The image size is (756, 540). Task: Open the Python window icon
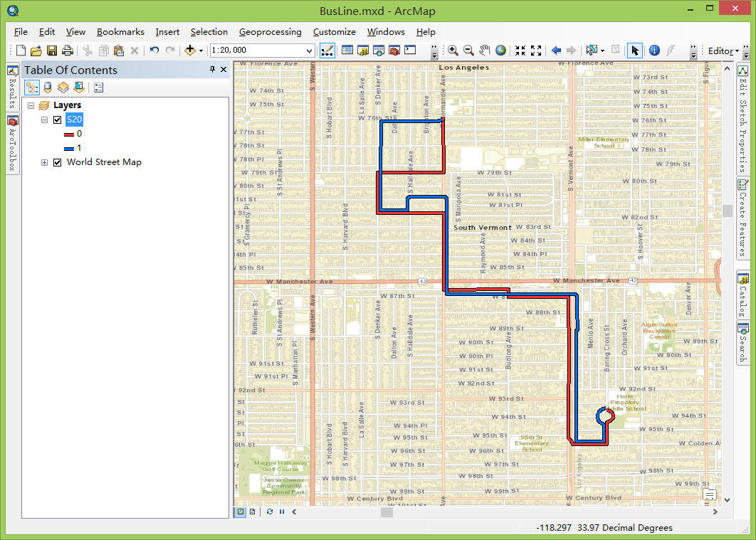pyautogui.click(x=410, y=50)
